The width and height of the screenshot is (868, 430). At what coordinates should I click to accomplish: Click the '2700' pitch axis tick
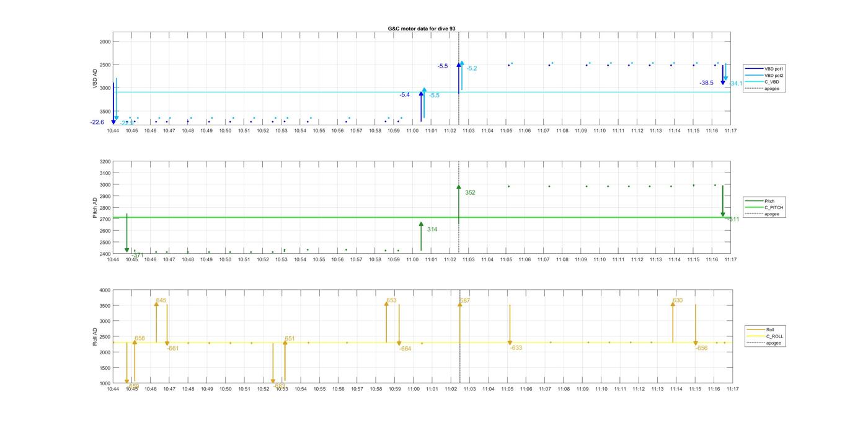tap(105, 219)
